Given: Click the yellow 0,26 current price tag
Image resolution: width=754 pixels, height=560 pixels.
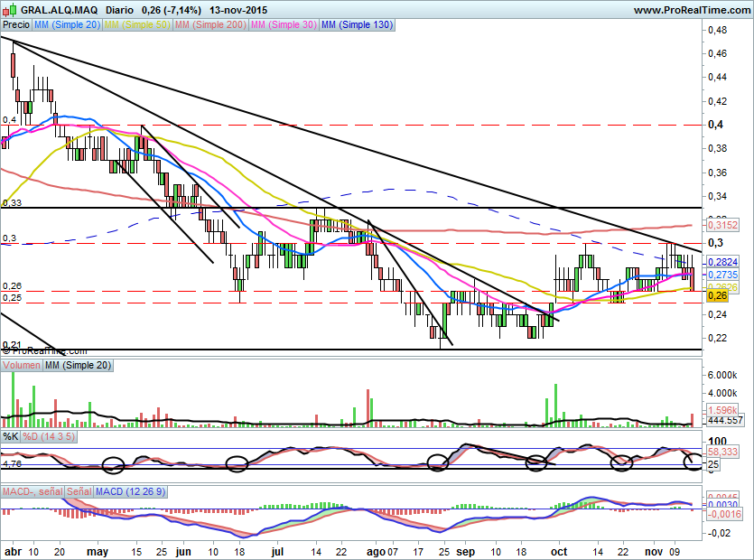Looking at the screenshot, I should (x=718, y=295).
